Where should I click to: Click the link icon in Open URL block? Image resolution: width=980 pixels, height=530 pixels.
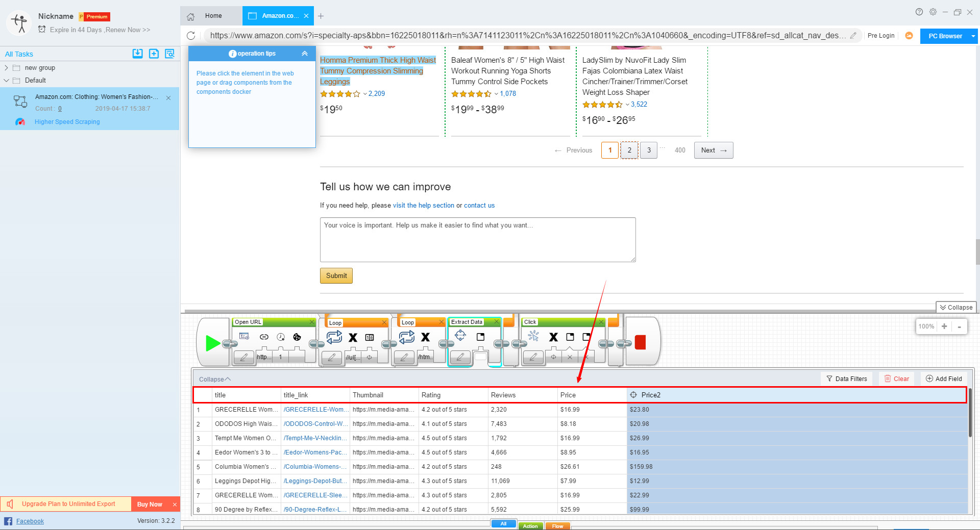(264, 337)
